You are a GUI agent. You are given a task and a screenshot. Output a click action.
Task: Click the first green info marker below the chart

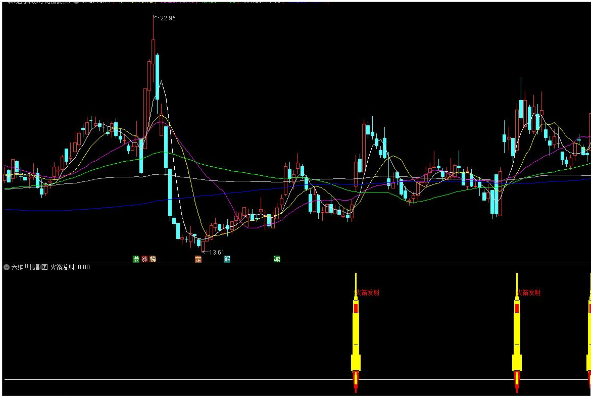[x=136, y=259]
